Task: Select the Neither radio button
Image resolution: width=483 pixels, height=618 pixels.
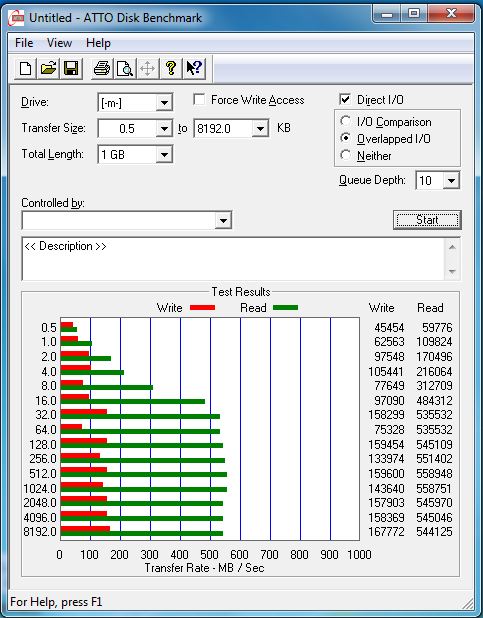Action: (x=345, y=155)
